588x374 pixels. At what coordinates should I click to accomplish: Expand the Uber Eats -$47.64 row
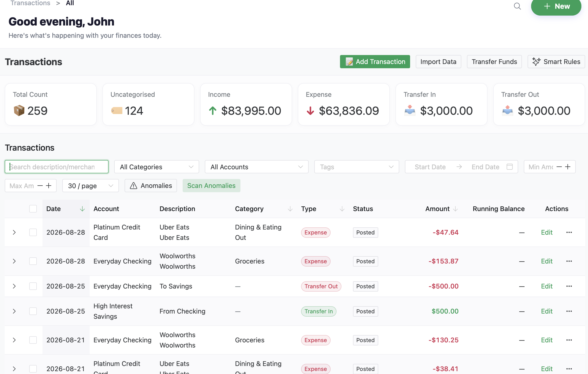(x=14, y=232)
